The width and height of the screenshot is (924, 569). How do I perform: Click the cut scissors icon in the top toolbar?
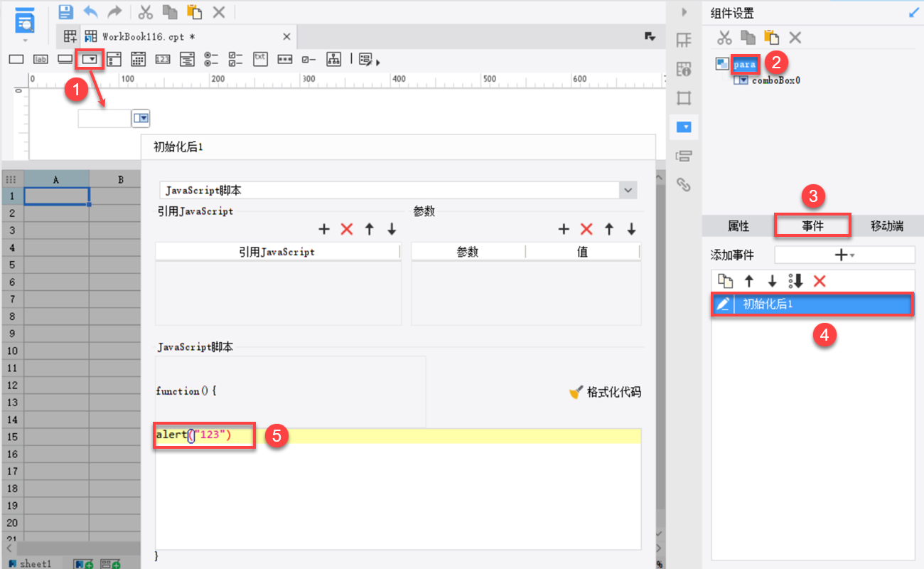146,12
